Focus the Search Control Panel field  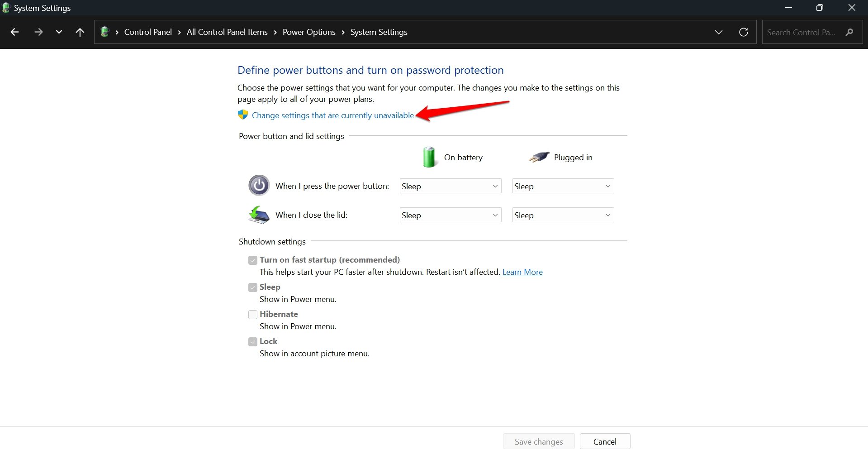click(x=812, y=32)
